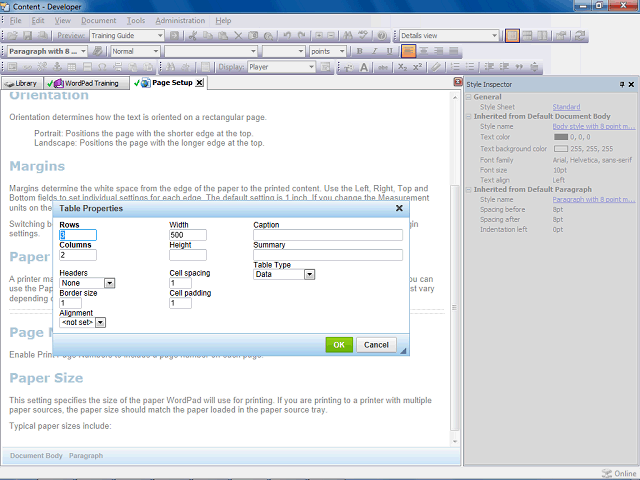Viewport: 640px width, 480px height.
Task: Click the Paste clipboard icon
Action: 223,36
